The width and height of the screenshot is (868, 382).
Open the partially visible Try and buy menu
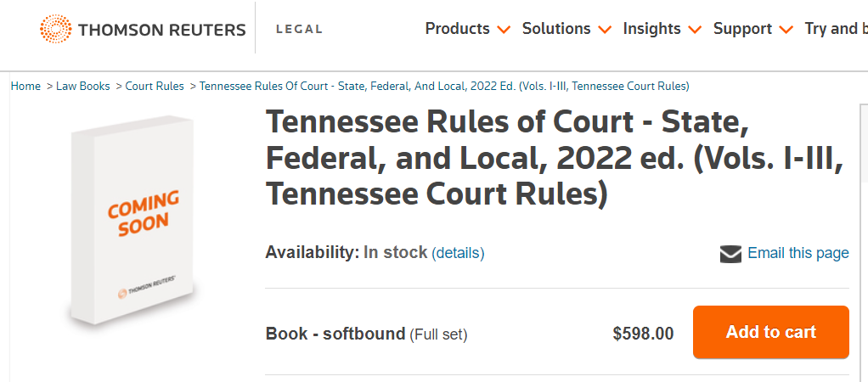[835, 29]
